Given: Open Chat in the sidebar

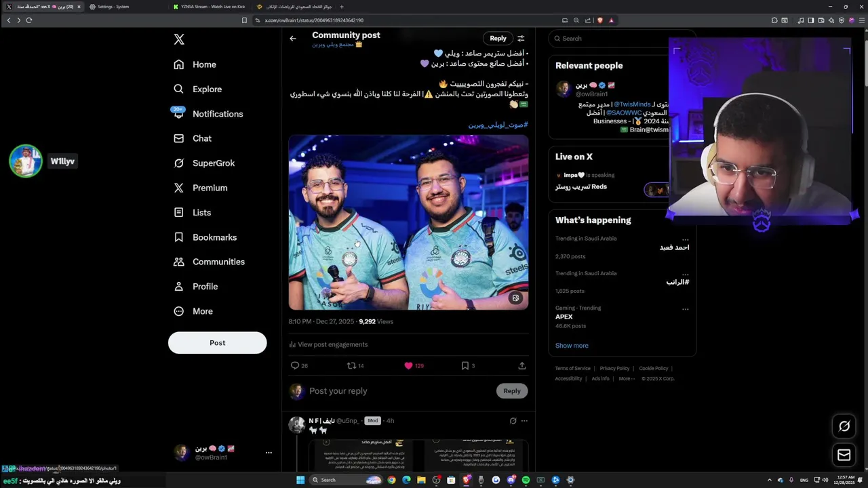Looking at the screenshot, I should (x=193, y=138).
